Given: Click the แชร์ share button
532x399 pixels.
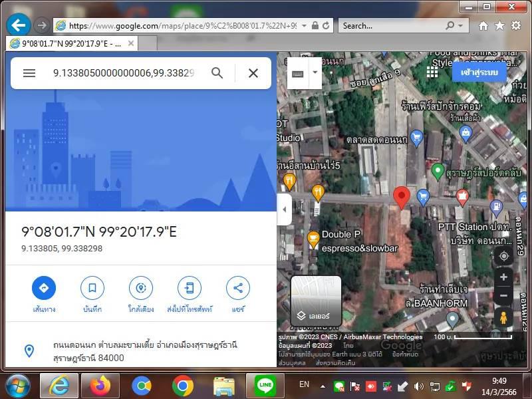Looking at the screenshot, I should (x=238, y=294).
